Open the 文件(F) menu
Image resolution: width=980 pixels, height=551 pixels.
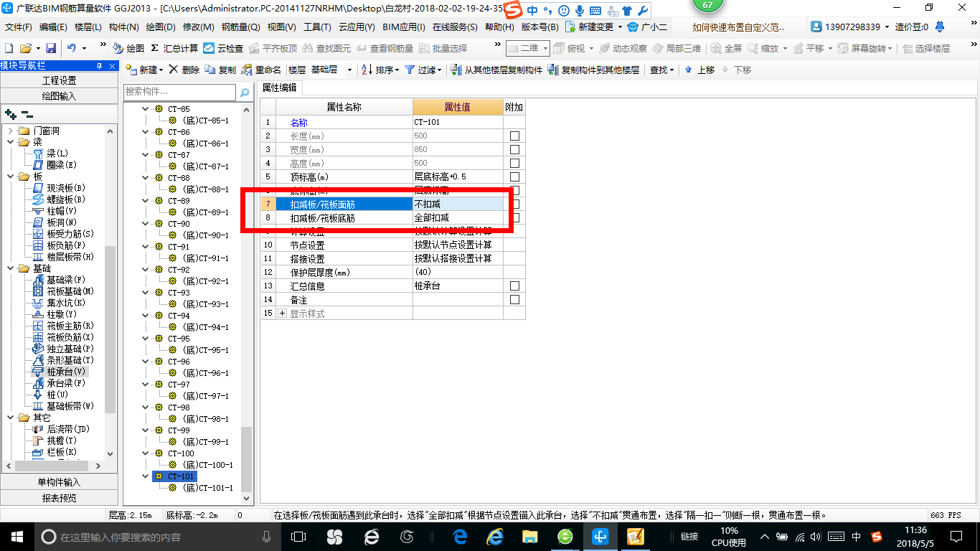tap(19, 27)
